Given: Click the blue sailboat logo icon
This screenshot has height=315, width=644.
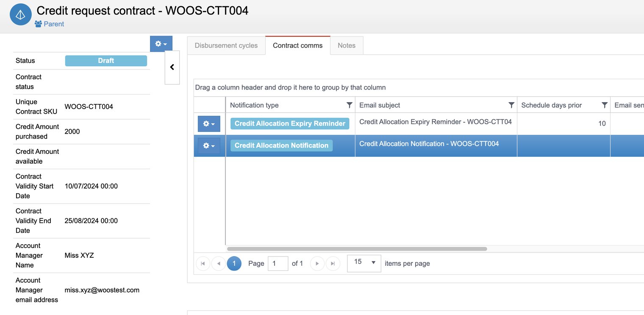Looking at the screenshot, I should 21,14.
